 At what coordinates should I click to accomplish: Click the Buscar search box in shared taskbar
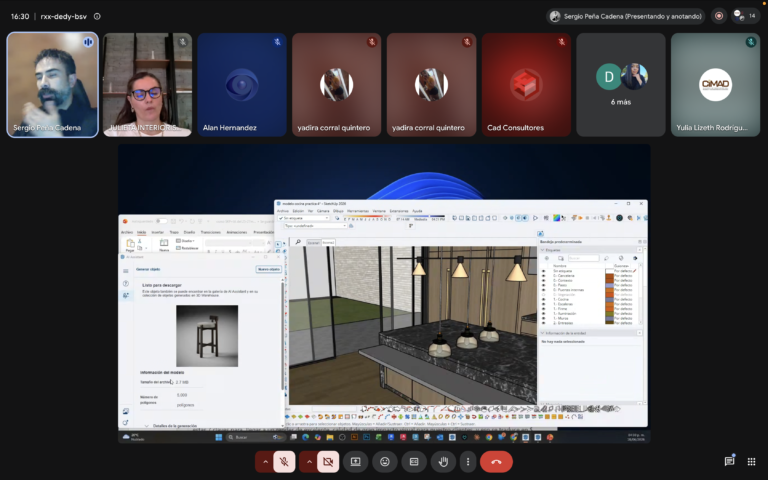tap(255, 437)
